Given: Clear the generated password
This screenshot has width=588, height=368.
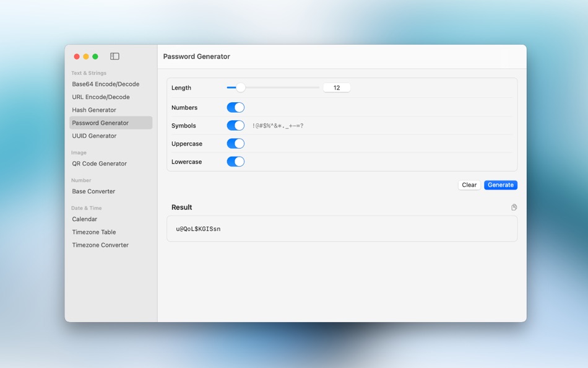Looking at the screenshot, I should pos(469,185).
